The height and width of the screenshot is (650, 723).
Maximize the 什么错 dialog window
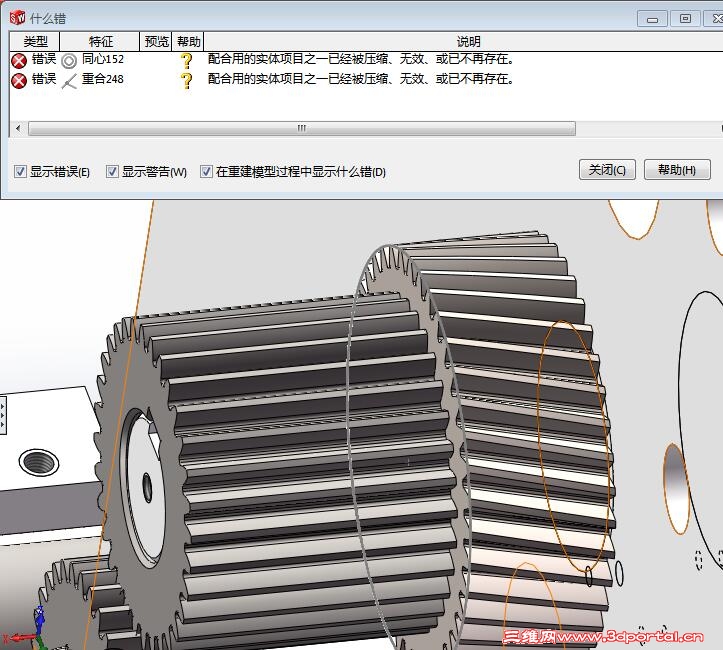(685, 19)
